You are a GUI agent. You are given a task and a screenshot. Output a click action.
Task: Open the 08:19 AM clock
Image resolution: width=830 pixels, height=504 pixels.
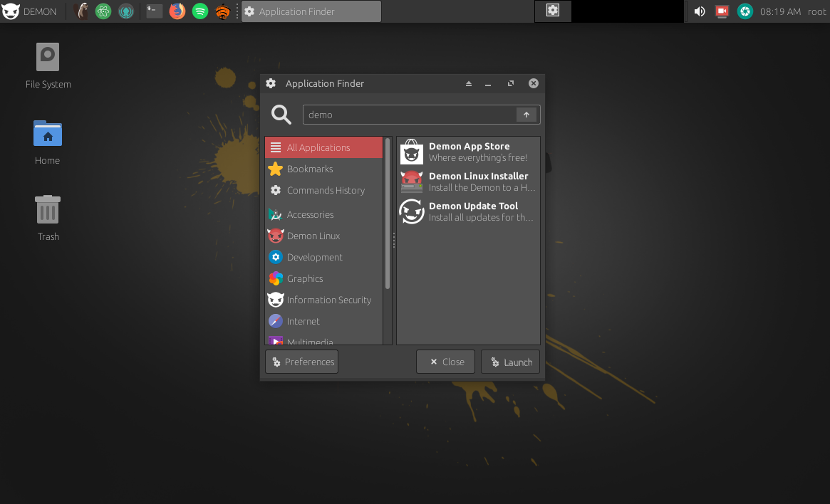(x=780, y=11)
